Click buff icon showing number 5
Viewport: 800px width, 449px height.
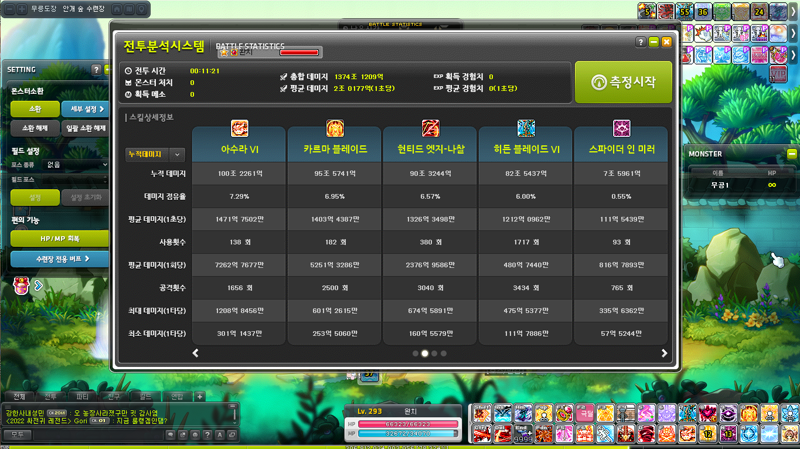(x=646, y=11)
